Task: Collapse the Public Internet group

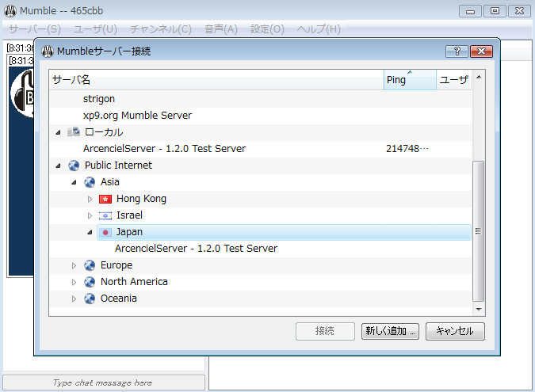Action: (x=58, y=166)
